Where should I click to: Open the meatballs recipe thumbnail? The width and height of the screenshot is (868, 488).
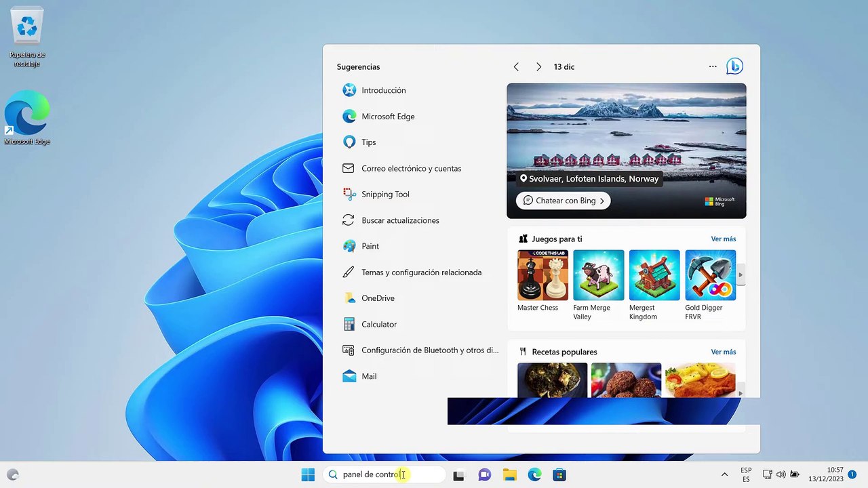pos(626,380)
